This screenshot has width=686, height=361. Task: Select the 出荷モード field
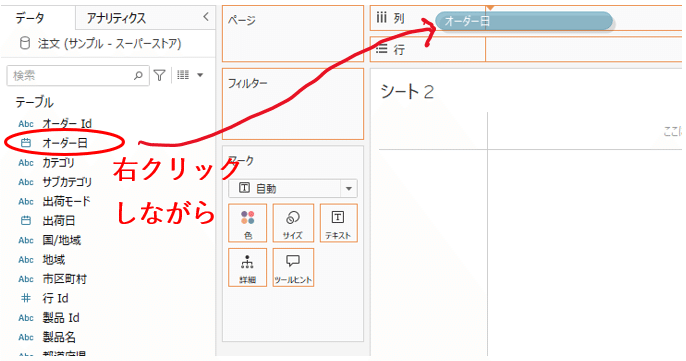pos(66,201)
